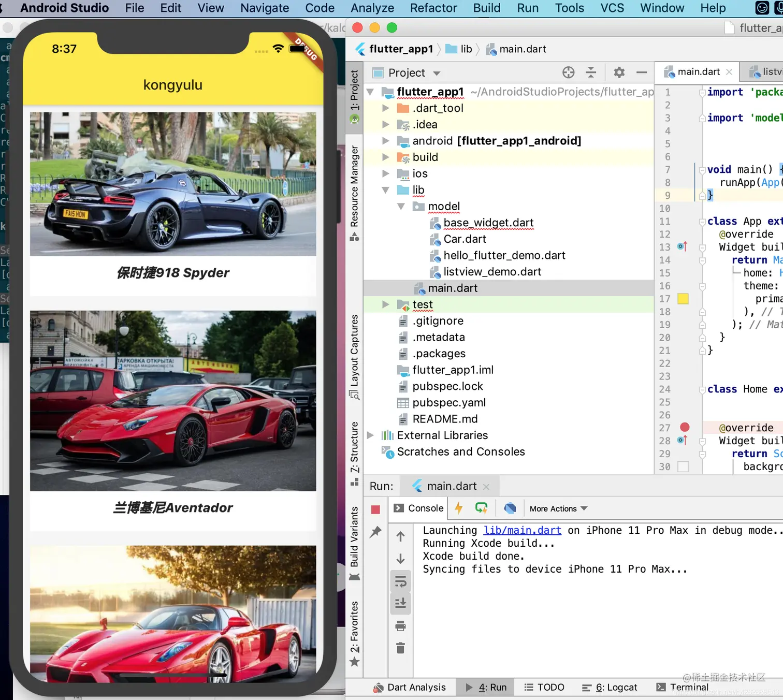The height and width of the screenshot is (700, 783).
Task: Collapse the flutter_app1 root node
Action: [370, 92]
